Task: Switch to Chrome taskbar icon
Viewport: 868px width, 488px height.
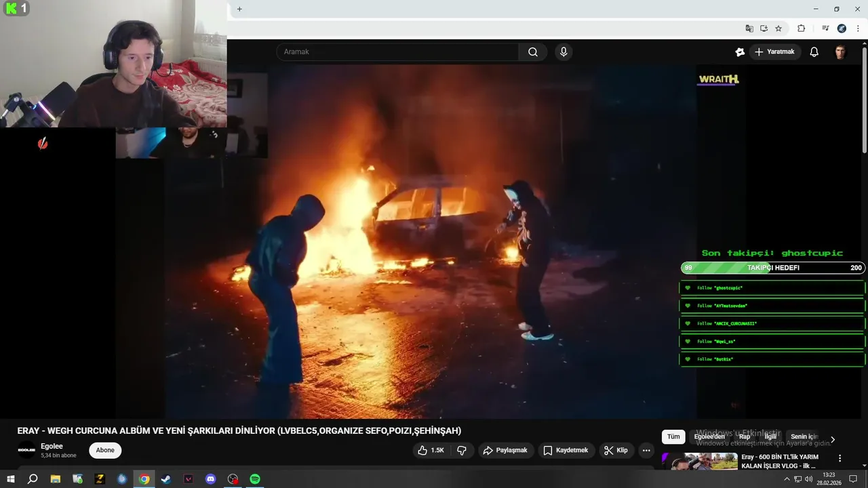Action: pyautogui.click(x=144, y=479)
